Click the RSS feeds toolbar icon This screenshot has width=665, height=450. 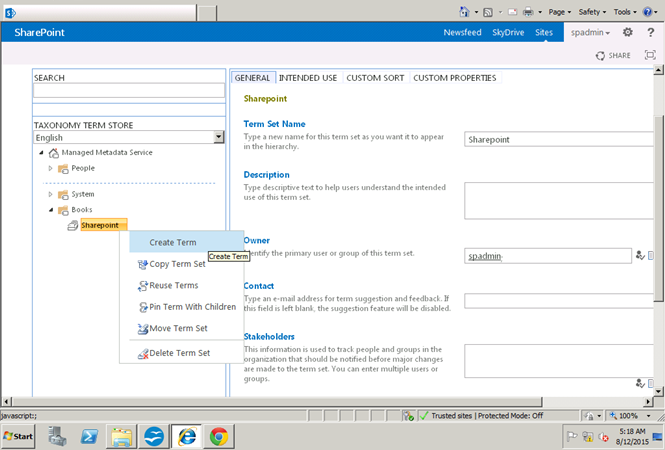[488, 12]
